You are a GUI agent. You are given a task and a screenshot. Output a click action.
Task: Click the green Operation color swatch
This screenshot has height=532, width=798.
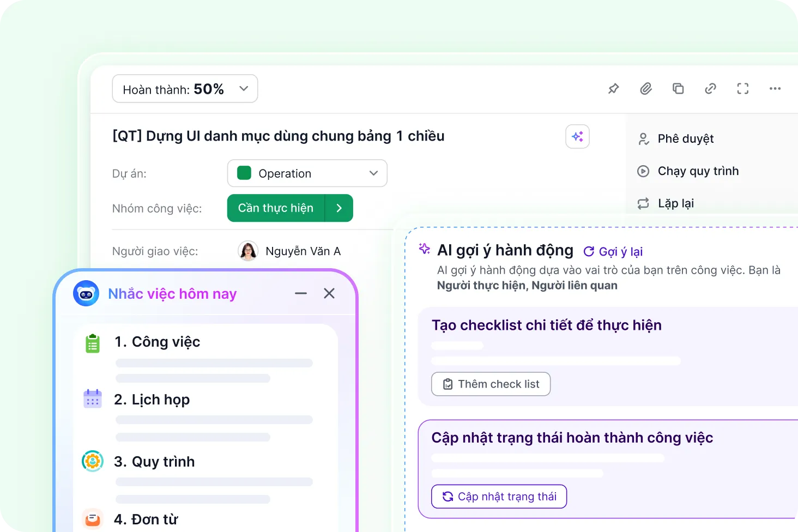pos(244,173)
